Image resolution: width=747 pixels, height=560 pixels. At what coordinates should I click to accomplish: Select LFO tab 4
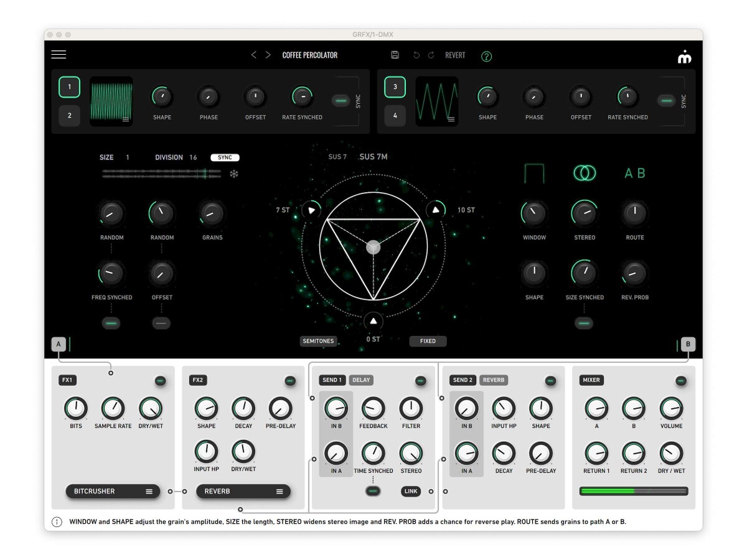[x=395, y=116]
